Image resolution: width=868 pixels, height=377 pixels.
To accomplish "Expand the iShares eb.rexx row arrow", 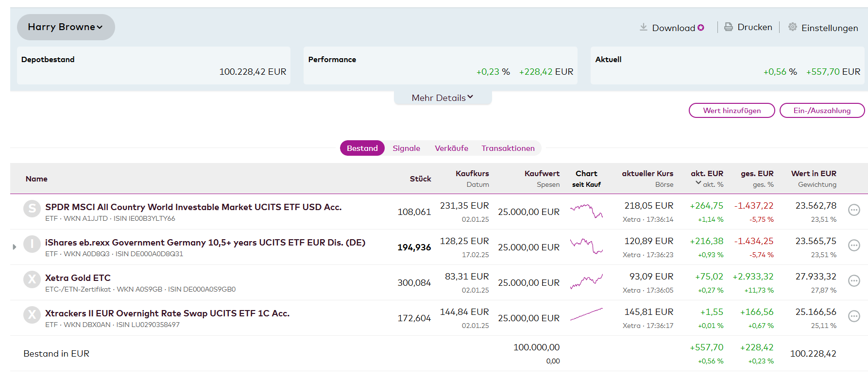I will point(15,247).
